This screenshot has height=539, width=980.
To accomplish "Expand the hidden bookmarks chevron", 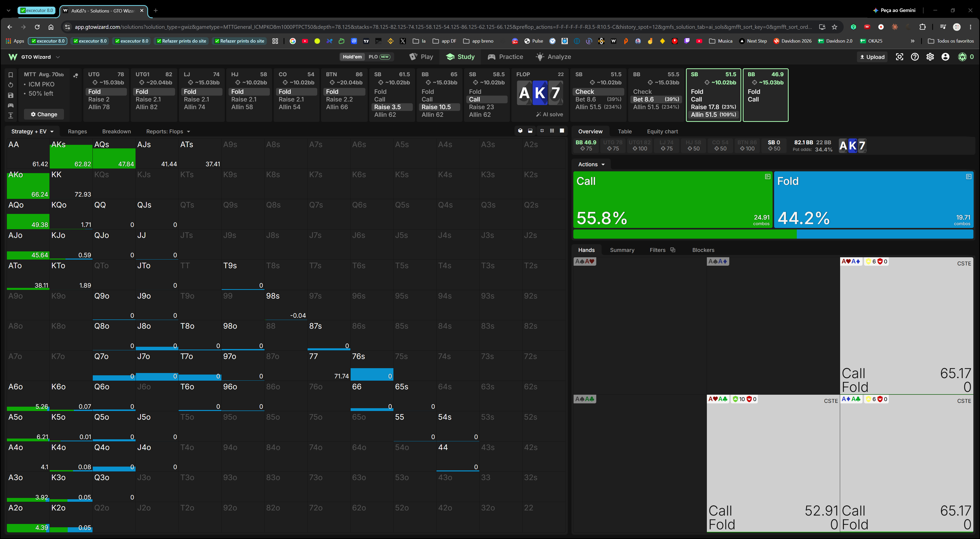I will click(913, 41).
